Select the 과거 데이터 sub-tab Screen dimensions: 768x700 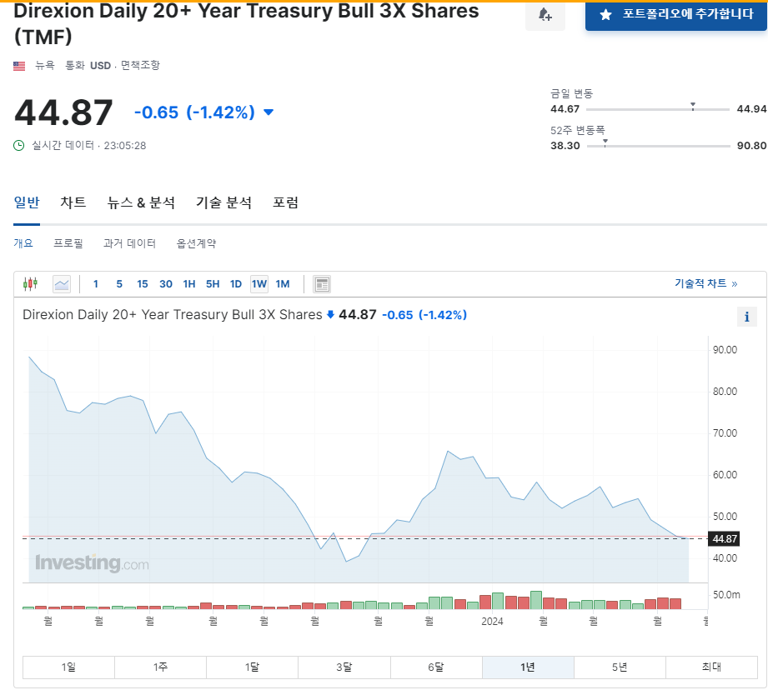click(129, 243)
